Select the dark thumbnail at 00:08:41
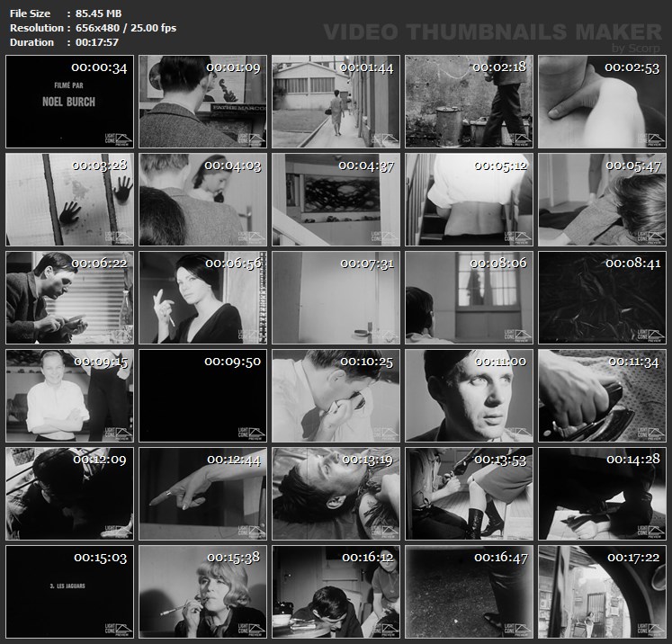Viewport: 672px width, 644px height. (602, 298)
